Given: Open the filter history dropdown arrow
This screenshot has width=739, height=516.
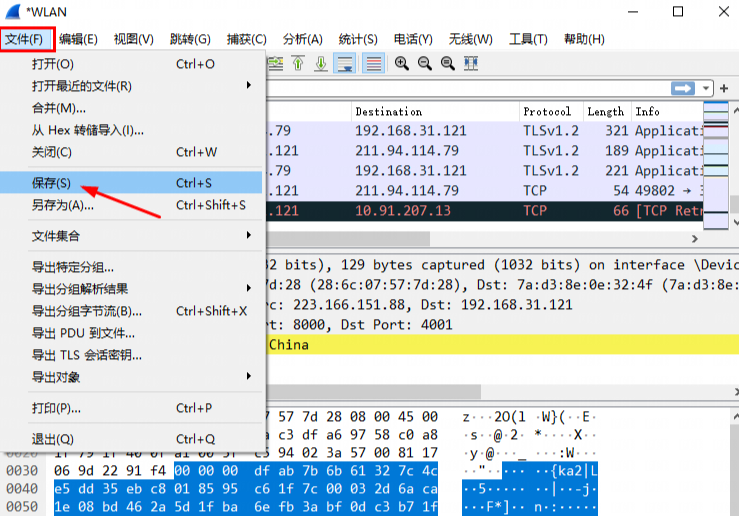Looking at the screenshot, I should click(x=707, y=88).
